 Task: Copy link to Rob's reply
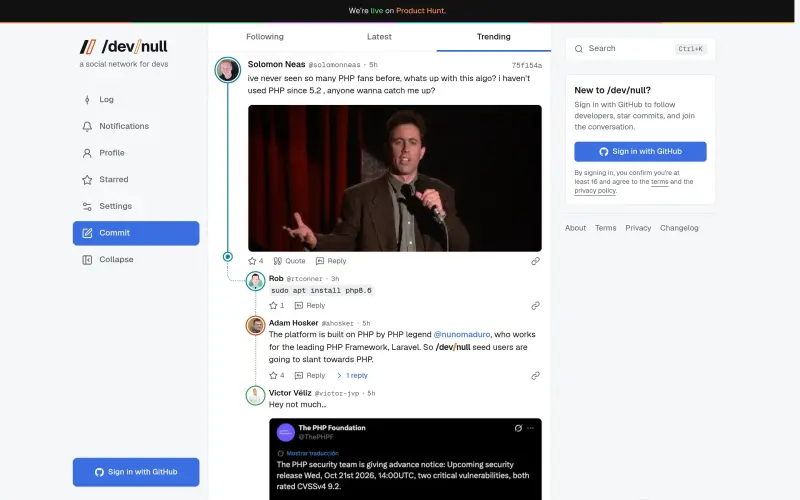click(535, 306)
